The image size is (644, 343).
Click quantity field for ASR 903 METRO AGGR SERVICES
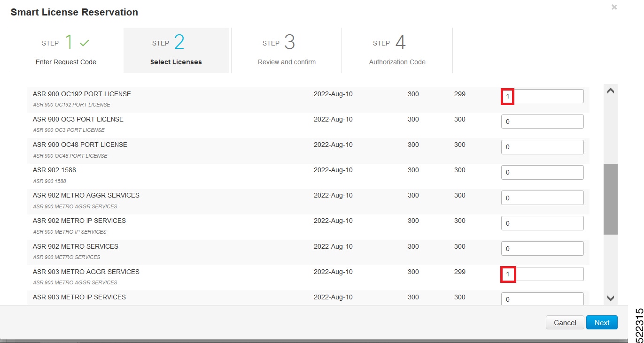click(543, 274)
